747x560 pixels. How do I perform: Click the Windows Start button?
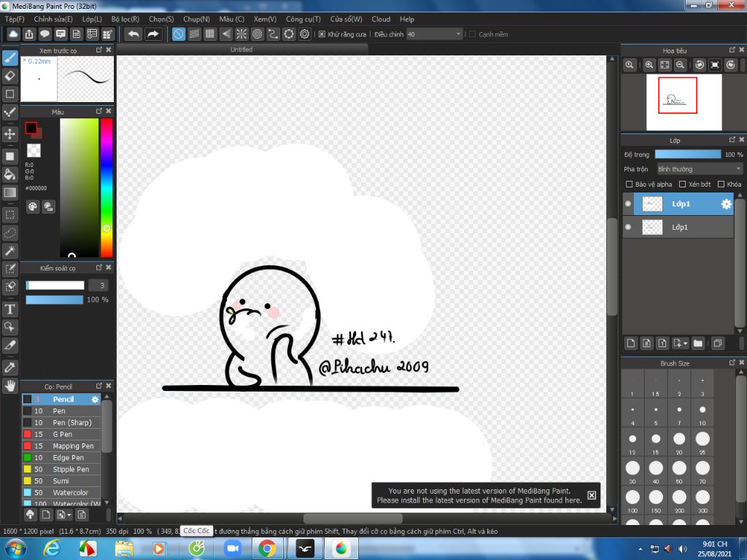click(x=15, y=548)
